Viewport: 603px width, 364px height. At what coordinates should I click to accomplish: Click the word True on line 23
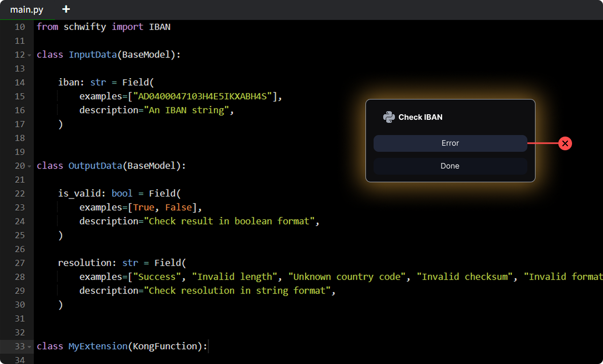(144, 207)
